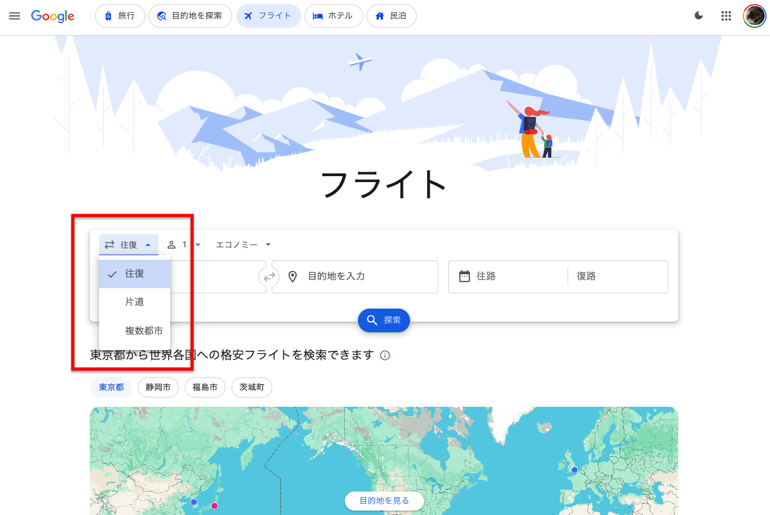770x515 pixels.
Task: Select the 東京都 origin chip
Action: (x=111, y=387)
